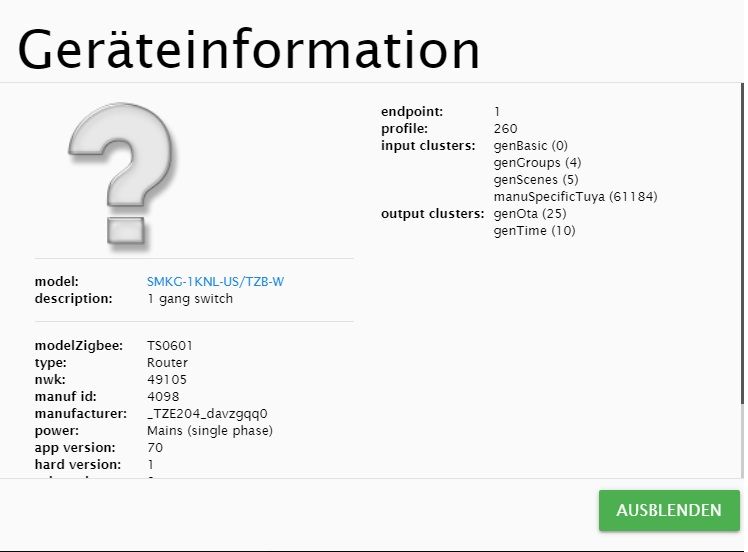Select the nwk value 49105
748x552 pixels.
[x=167, y=380]
